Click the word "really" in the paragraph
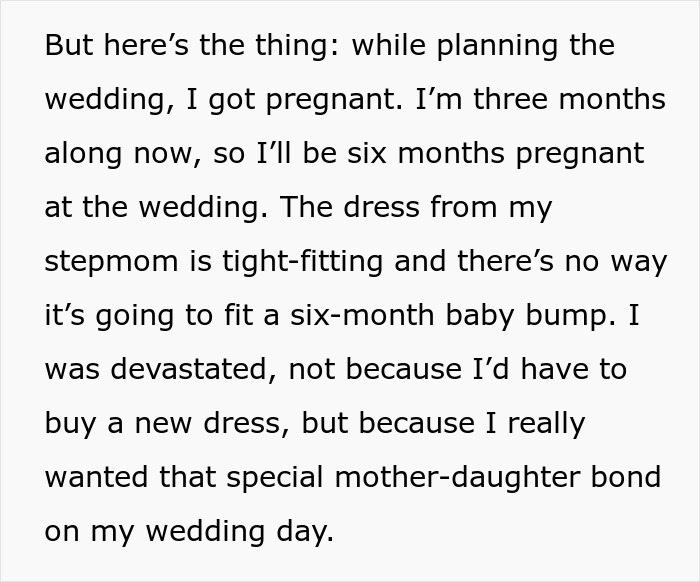This screenshot has height=582, width=700. click(x=546, y=424)
